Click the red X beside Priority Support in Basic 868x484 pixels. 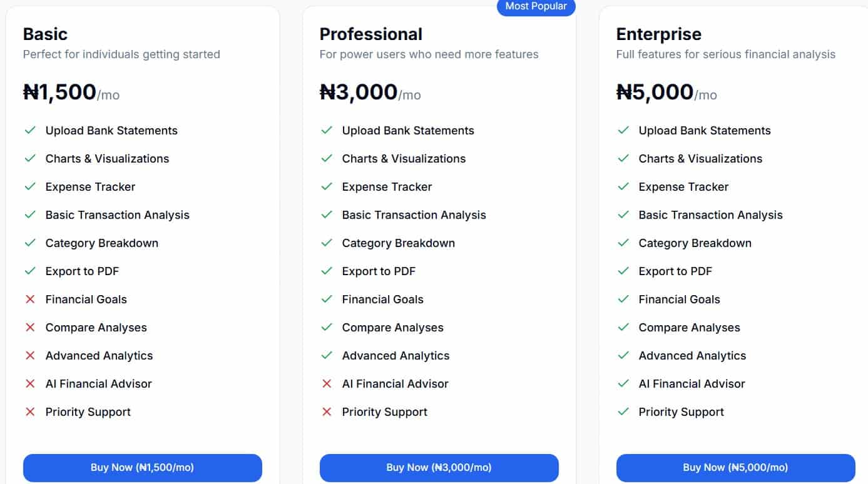pyautogui.click(x=30, y=411)
